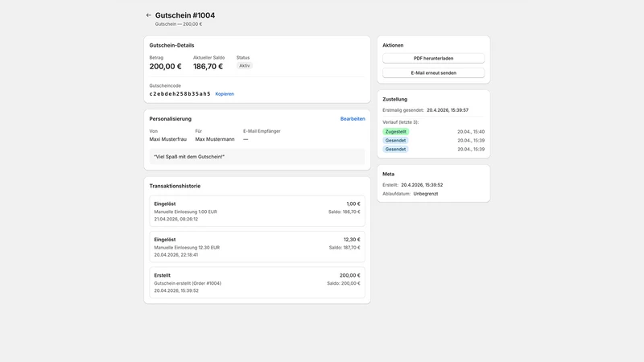Screen dimensions: 644x362
Task: Select the Aktiv status badge
Action: [x=245, y=66]
